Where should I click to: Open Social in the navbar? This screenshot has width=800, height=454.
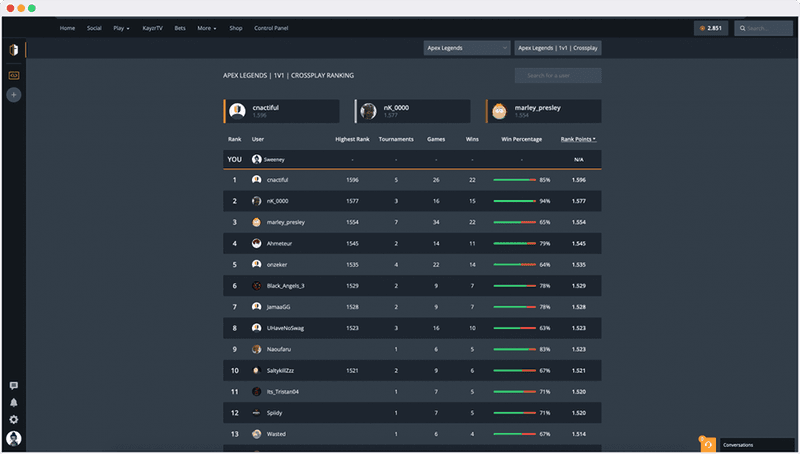tap(94, 28)
